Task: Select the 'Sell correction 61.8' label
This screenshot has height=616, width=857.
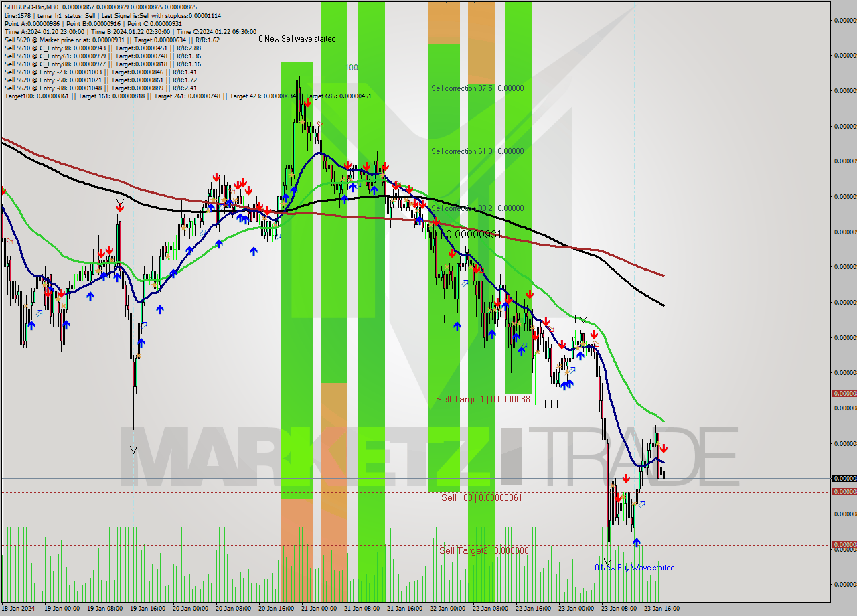Action: (x=477, y=151)
